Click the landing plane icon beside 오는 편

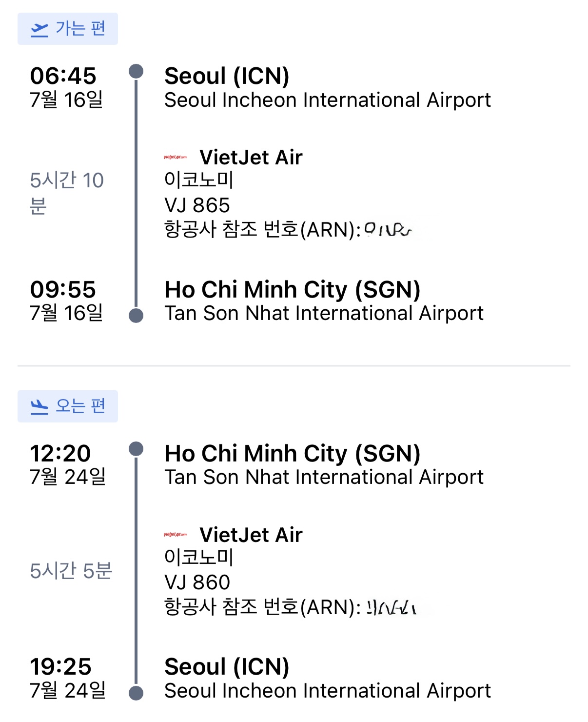[39, 406]
